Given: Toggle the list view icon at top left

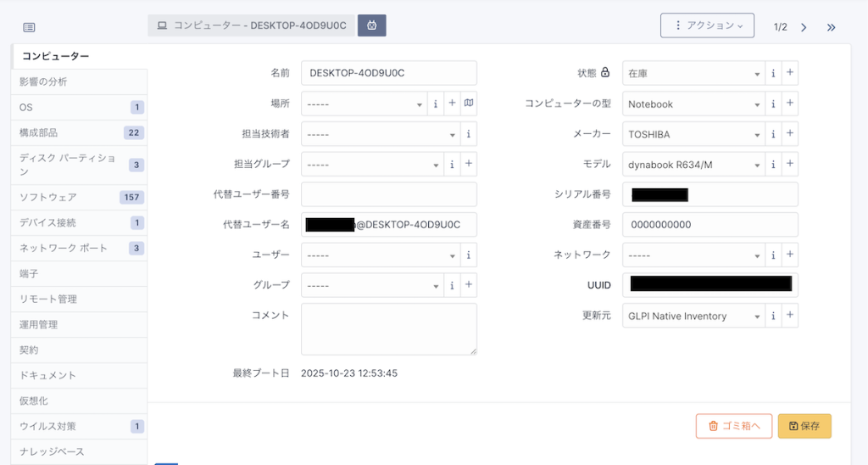Looking at the screenshot, I should coord(29,27).
